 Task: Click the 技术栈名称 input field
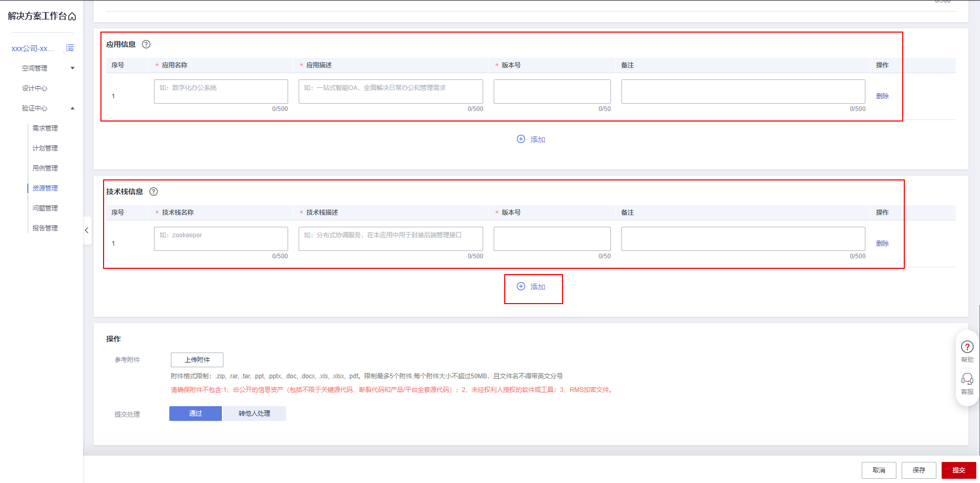(x=221, y=239)
